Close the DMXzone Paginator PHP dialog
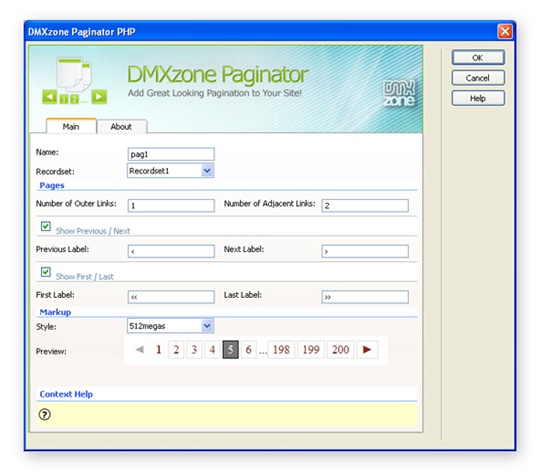540x473 pixels. (x=505, y=32)
